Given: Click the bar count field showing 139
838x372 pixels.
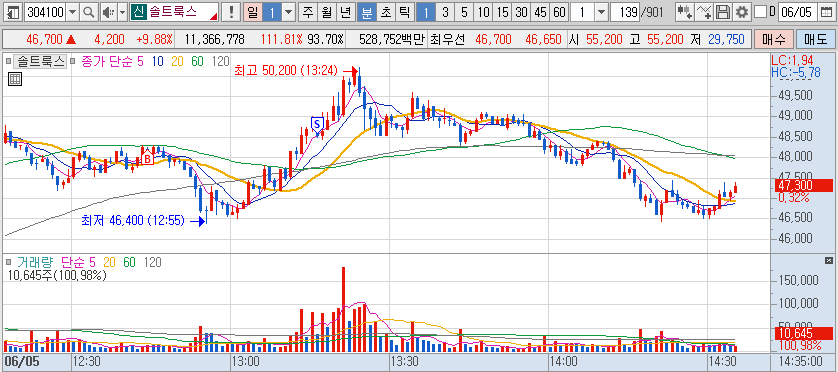Looking at the screenshot, I should tap(625, 12).
